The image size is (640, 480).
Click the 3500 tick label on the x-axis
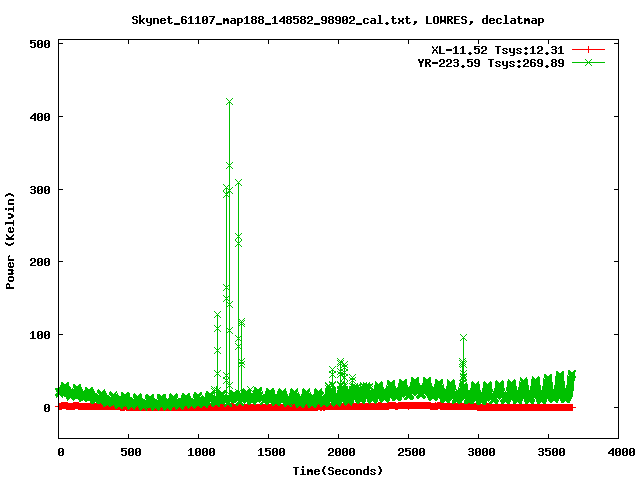[549, 453]
